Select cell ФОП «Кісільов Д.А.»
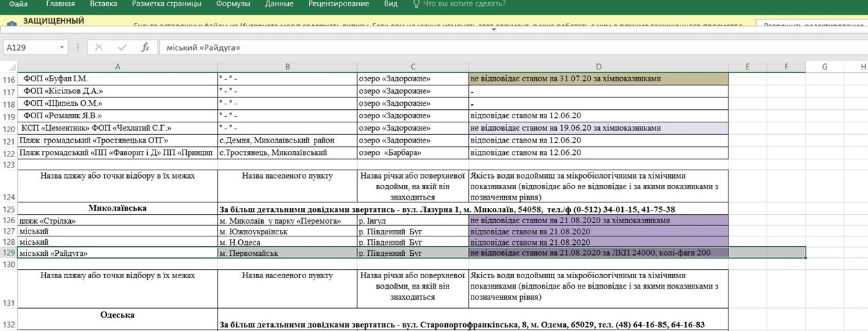Screen dimensions: 868x331 [x=117, y=91]
